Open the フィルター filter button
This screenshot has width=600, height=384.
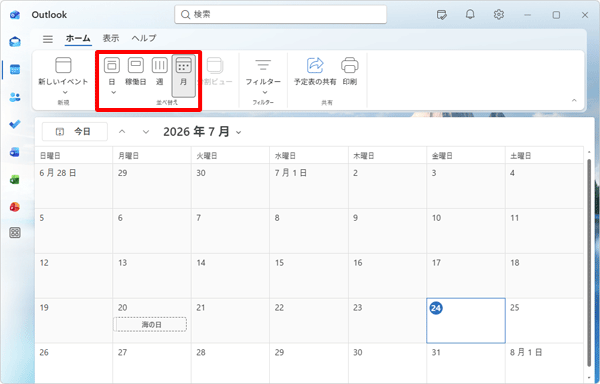pyautogui.click(x=263, y=71)
